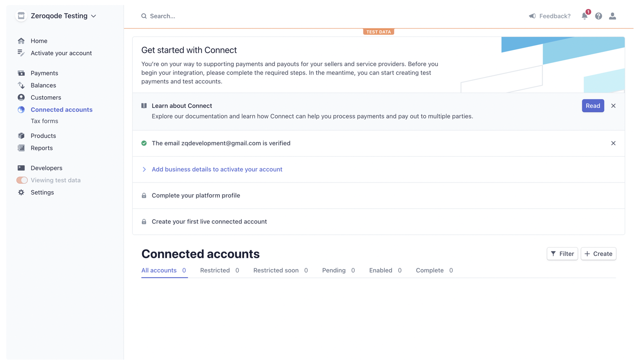Image resolution: width=644 pixels, height=360 pixels.
Task: Open Settings via the gear icon
Action: [21, 192]
